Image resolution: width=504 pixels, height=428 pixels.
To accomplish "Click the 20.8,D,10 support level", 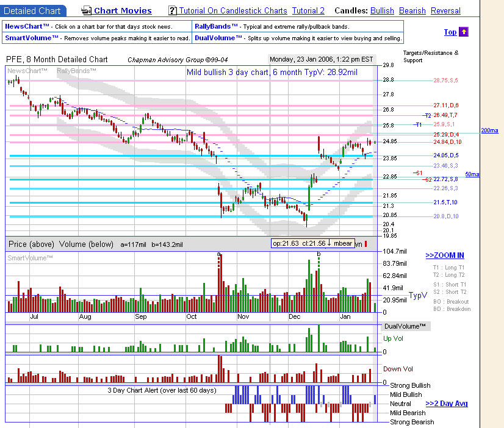I will [446, 216].
